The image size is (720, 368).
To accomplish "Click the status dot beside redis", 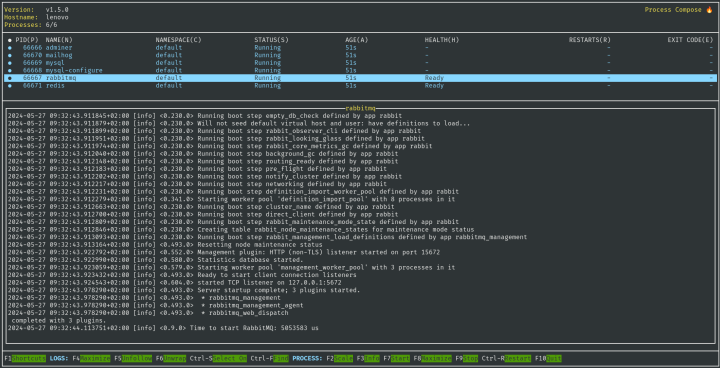I will tap(10, 85).
